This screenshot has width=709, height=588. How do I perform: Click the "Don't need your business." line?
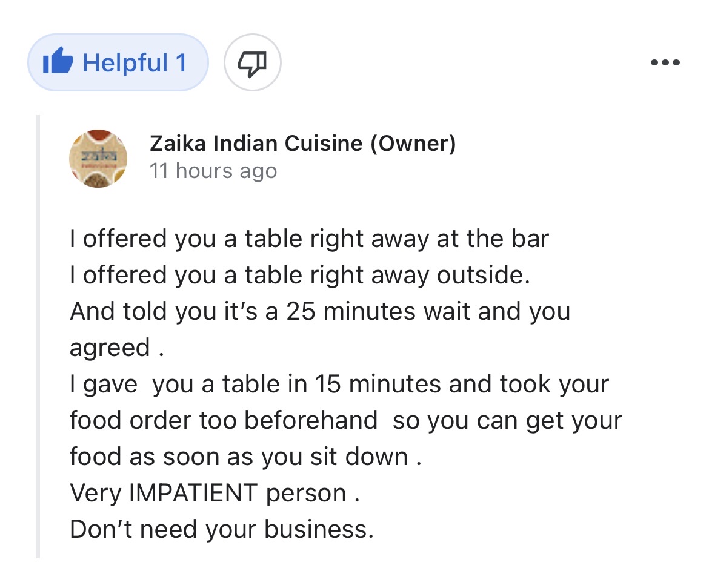click(x=221, y=530)
